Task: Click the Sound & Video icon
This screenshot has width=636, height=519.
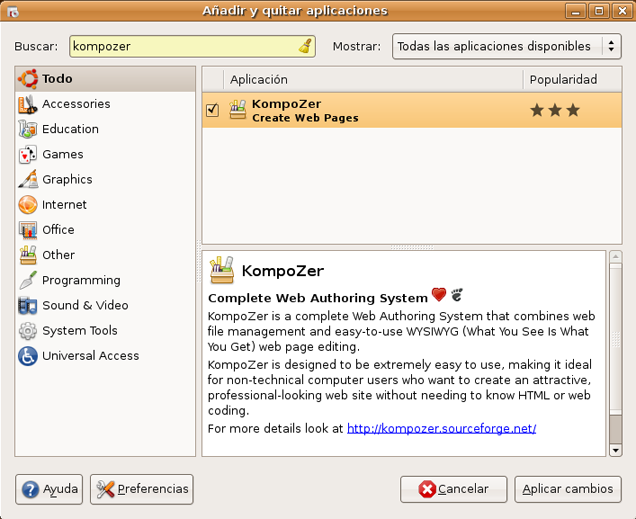Action: (28, 305)
